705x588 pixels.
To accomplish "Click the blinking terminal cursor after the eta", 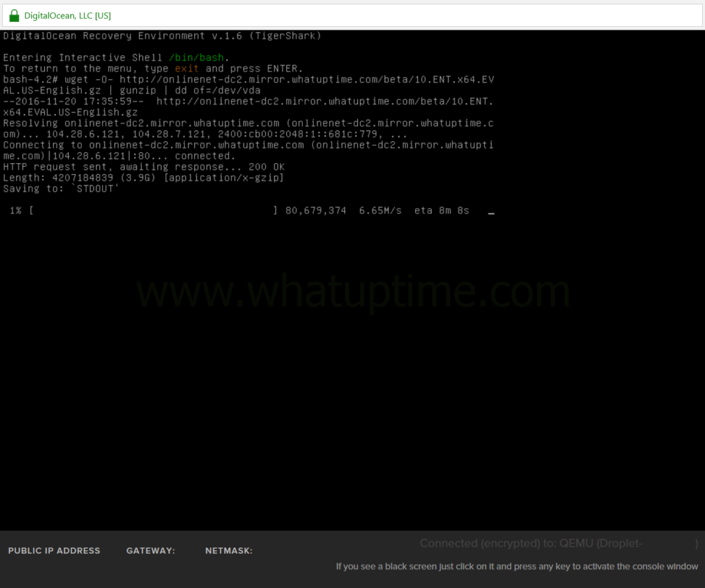I will [492, 213].
